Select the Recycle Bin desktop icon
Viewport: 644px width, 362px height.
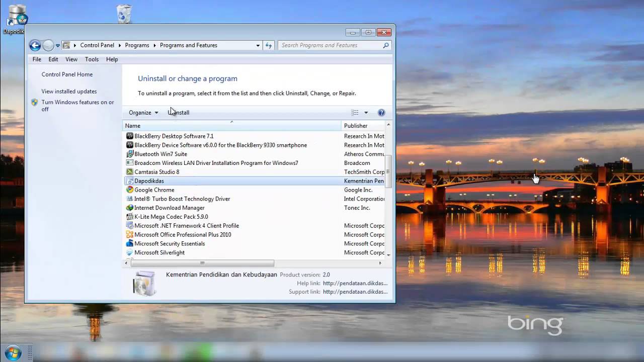pyautogui.click(x=124, y=14)
